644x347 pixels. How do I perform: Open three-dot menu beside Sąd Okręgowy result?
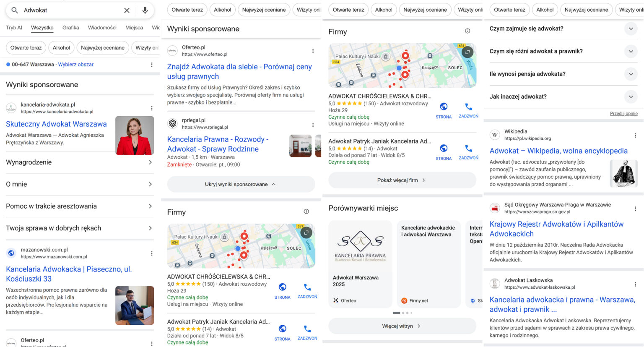coord(635,209)
